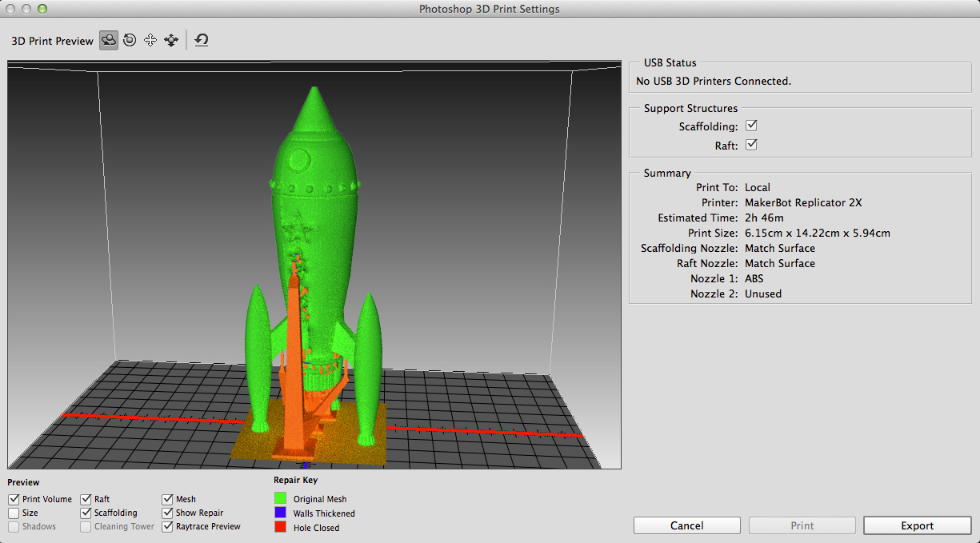980x543 pixels.
Task: Toggle the Scaffolding preview checkbox
Action: (86, 513)
